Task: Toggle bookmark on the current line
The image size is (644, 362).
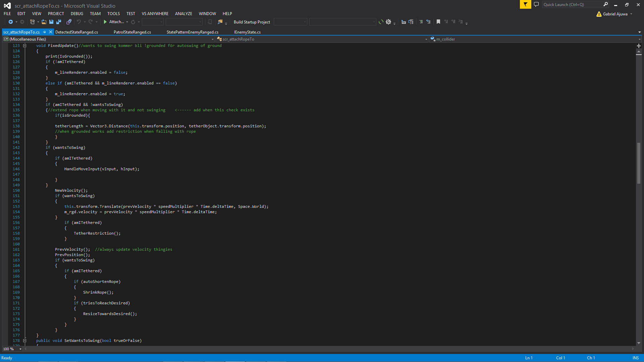Action: (x=438, y=22)
